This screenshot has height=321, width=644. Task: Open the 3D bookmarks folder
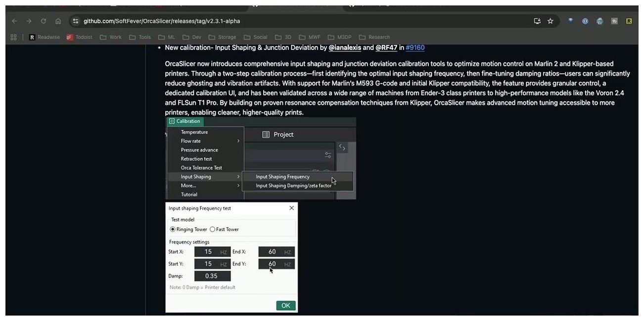point(283,37)
